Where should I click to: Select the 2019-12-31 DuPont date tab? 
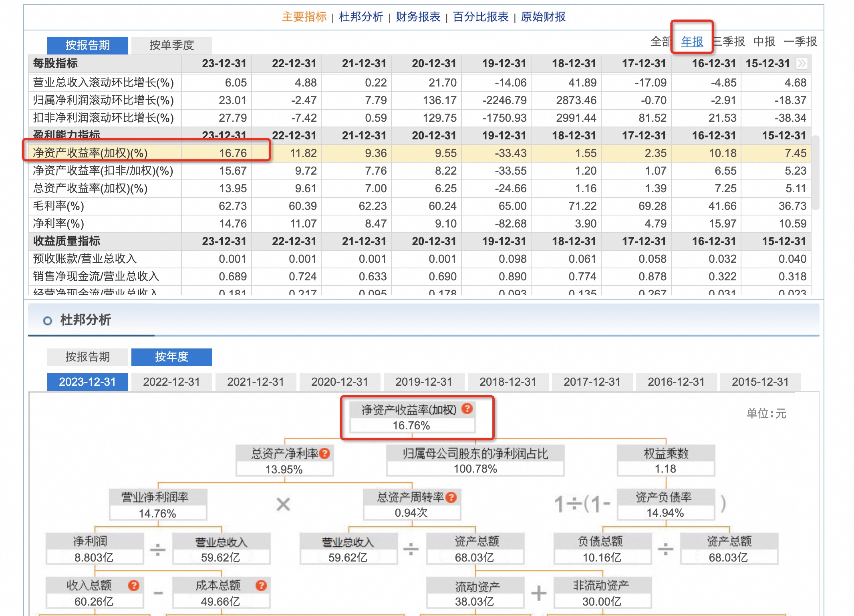point(424,382)
